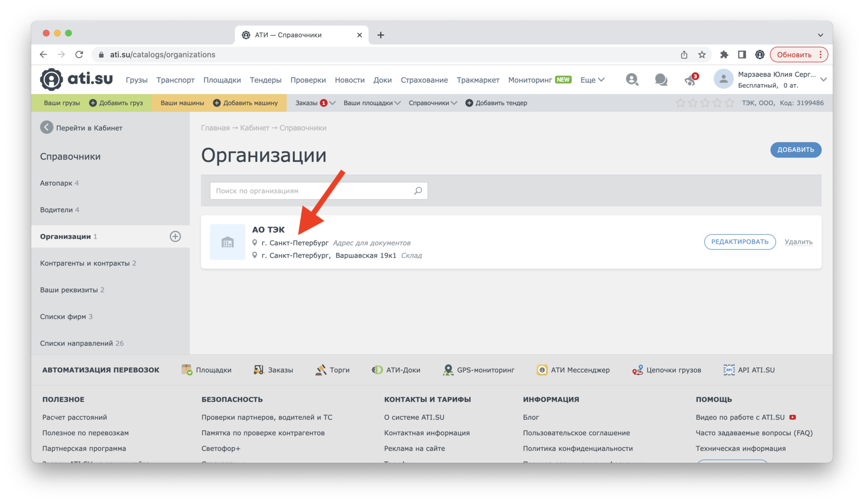Open Заказы in automation bar
This screenshot has height=504, width=864.
[x=273, y=370]
